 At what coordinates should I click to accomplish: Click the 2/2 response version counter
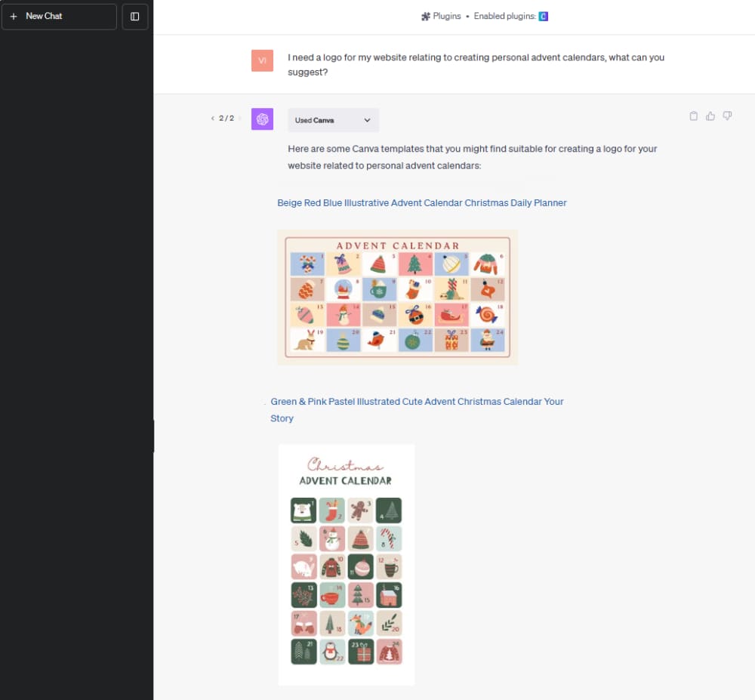(225, 118)
